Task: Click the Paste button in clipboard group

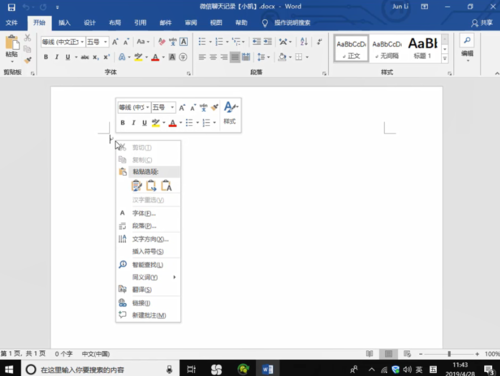Action: [x=12, y=48]
